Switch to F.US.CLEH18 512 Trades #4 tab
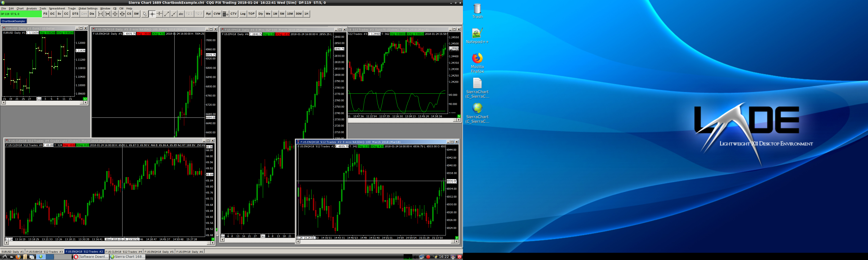Viewport: 868px width, 260px height. coord(124,252)
